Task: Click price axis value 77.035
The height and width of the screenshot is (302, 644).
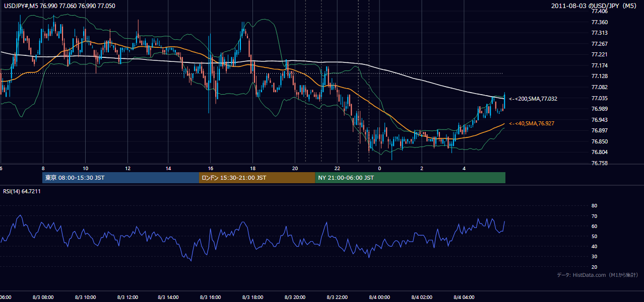Action: (x=599, y=98)
